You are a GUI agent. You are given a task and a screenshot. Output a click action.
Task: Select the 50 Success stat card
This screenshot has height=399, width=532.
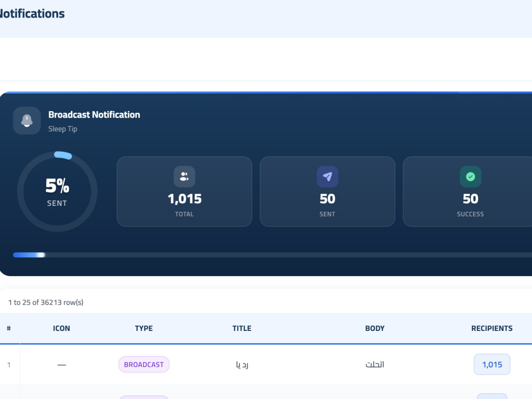coord(468,192)
